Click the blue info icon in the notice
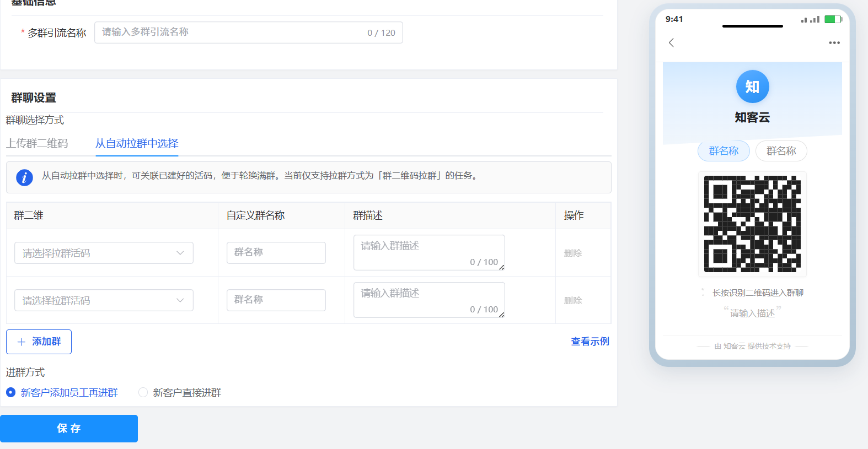This screenshot has height=449, width=868. tap(24, 177)
